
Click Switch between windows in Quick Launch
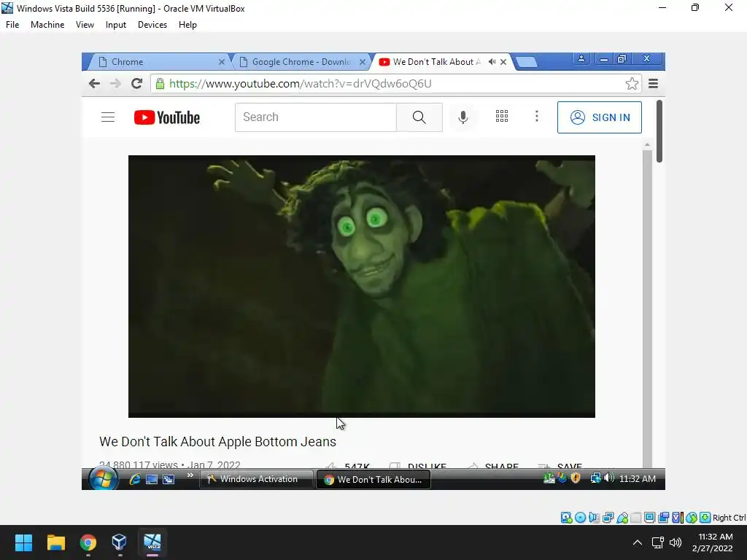point(169,480)
